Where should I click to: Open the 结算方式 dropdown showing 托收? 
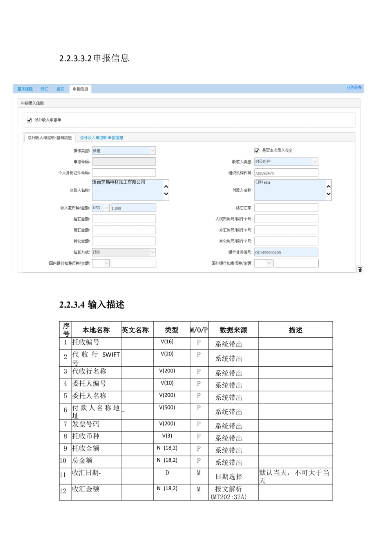pyautogui.click(x=152, y=252)
